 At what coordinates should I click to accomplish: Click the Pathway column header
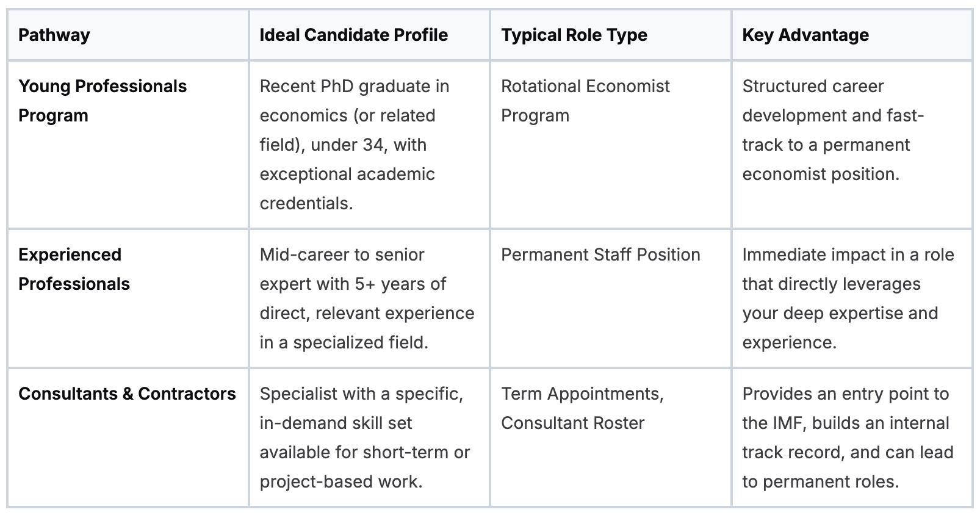click(54, 35)
